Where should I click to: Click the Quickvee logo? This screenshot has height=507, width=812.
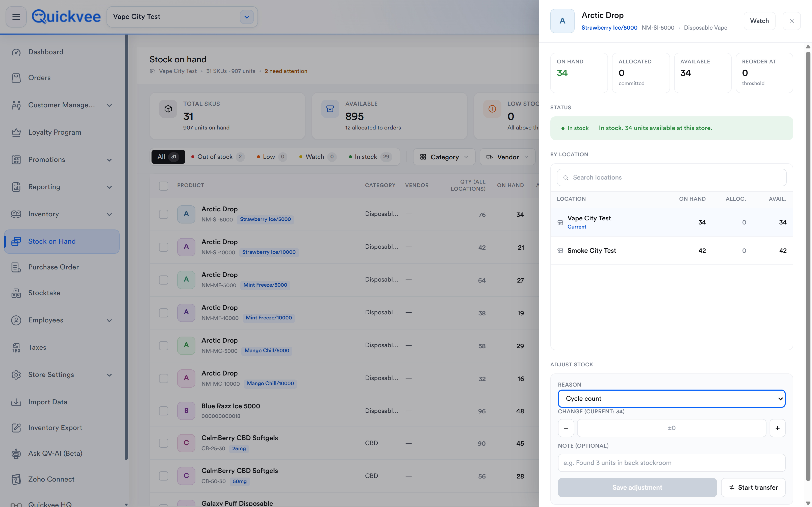pyautogui.click(x=66, y=17)
